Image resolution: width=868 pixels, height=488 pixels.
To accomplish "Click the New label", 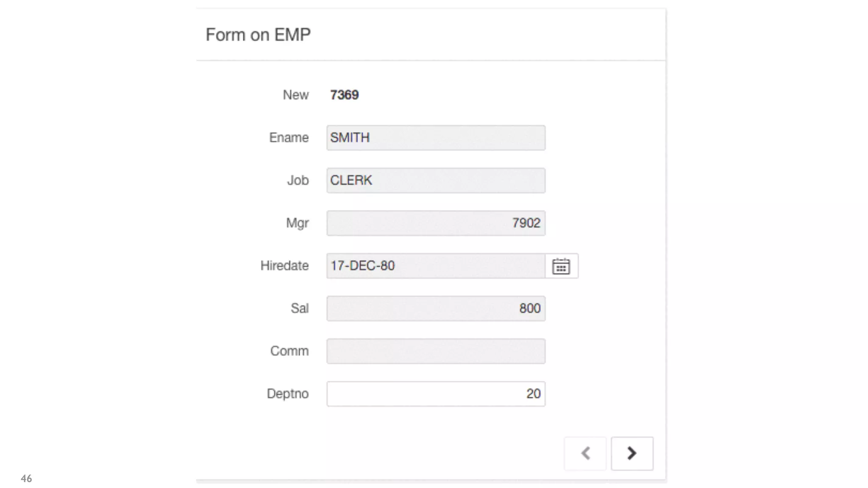I will click(x=296, y=95).
